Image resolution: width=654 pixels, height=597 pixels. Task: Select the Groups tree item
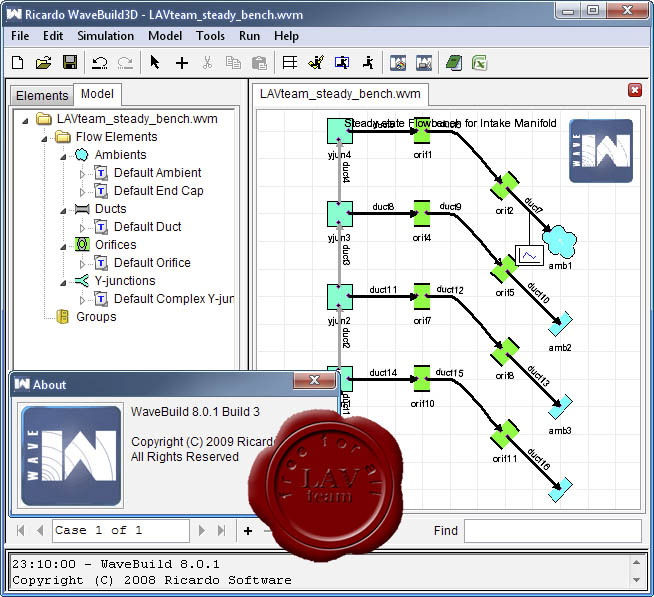coord(96,317)
